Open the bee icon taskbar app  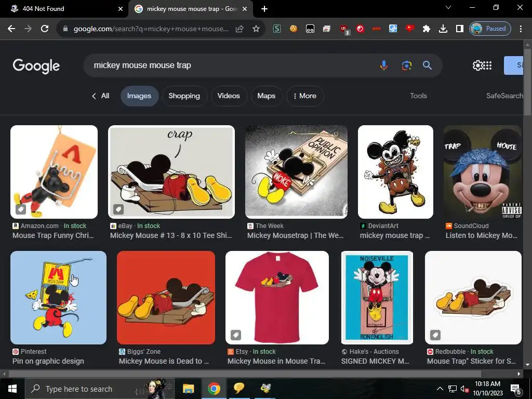coord(265,389)
